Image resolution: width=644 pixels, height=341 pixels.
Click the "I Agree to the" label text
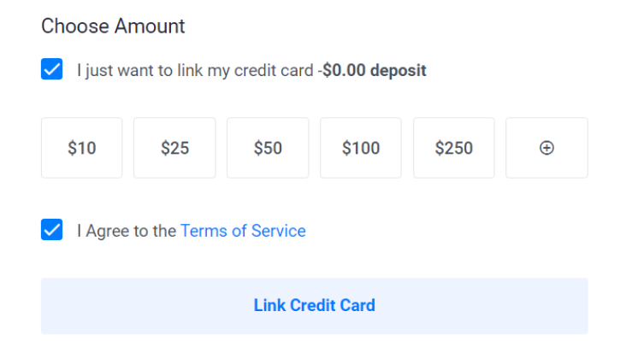click(127, 231)
